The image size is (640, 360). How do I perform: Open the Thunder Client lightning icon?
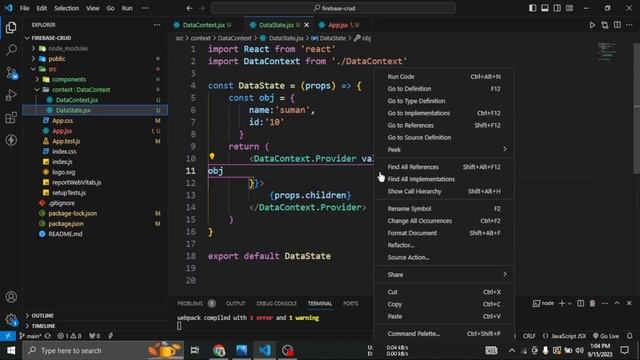pyautogui.click(x=11, y=140)
